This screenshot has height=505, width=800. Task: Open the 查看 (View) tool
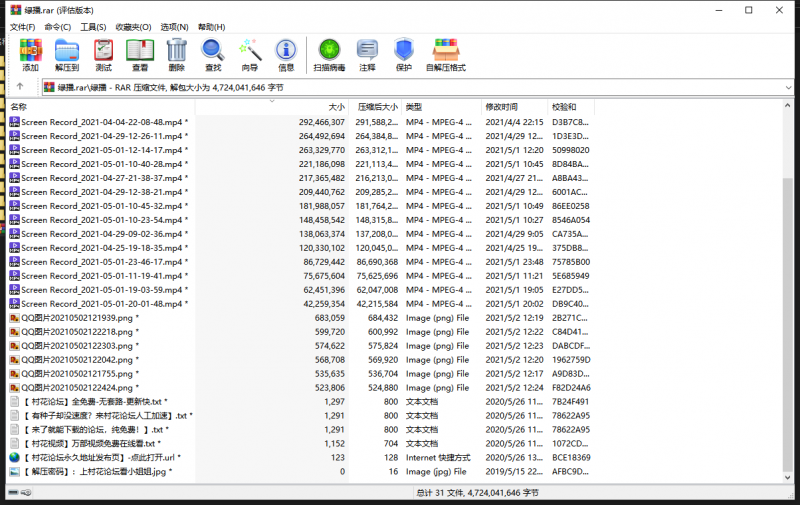point(140,53)
